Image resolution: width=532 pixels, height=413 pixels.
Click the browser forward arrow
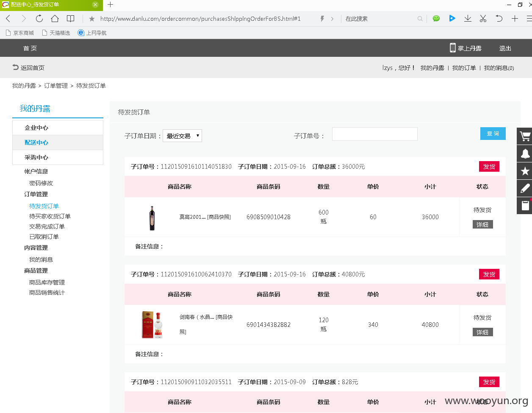[24, 18]
